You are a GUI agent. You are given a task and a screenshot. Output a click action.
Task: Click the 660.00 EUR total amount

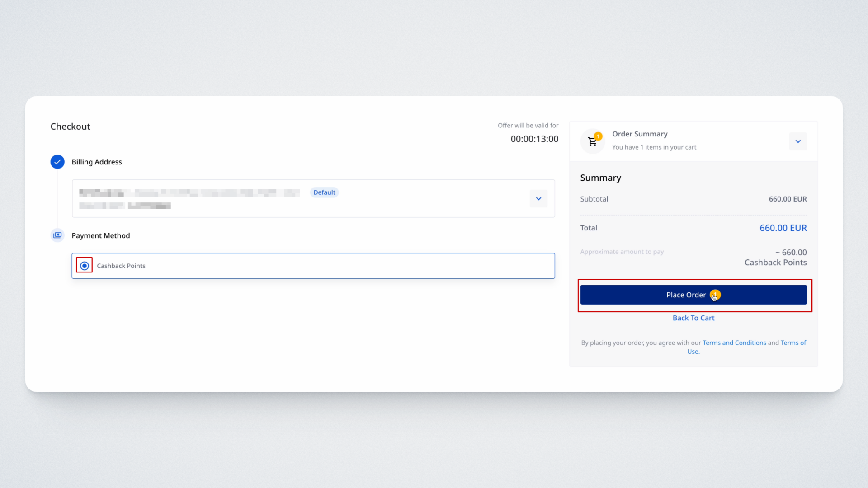tap(783, 228)
